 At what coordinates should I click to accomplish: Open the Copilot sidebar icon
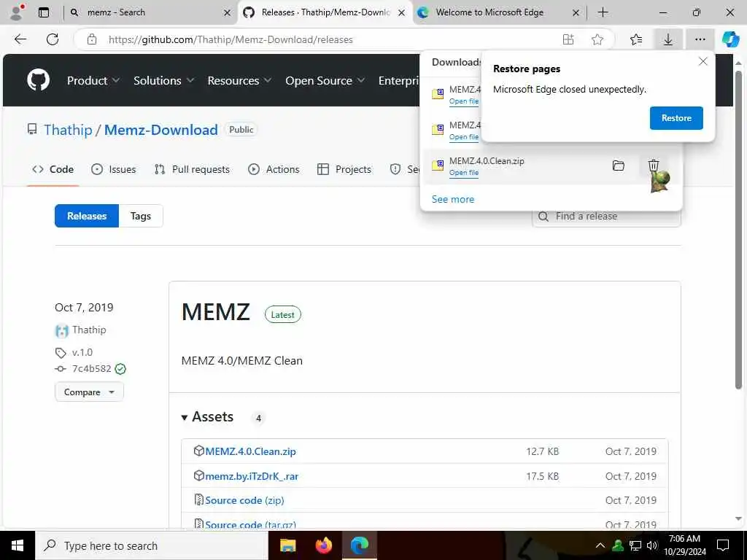click(730, 39)
